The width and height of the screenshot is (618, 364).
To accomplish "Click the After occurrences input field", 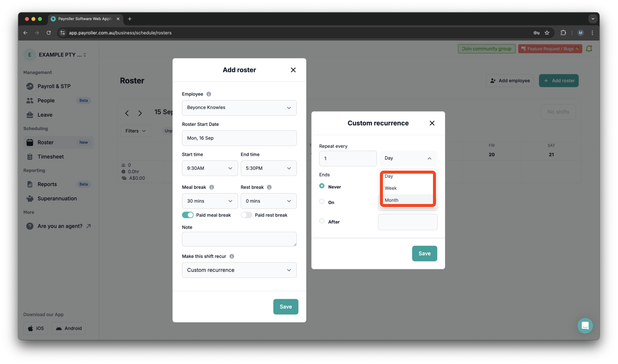I will pyautogui.click(x=408, y=222).
